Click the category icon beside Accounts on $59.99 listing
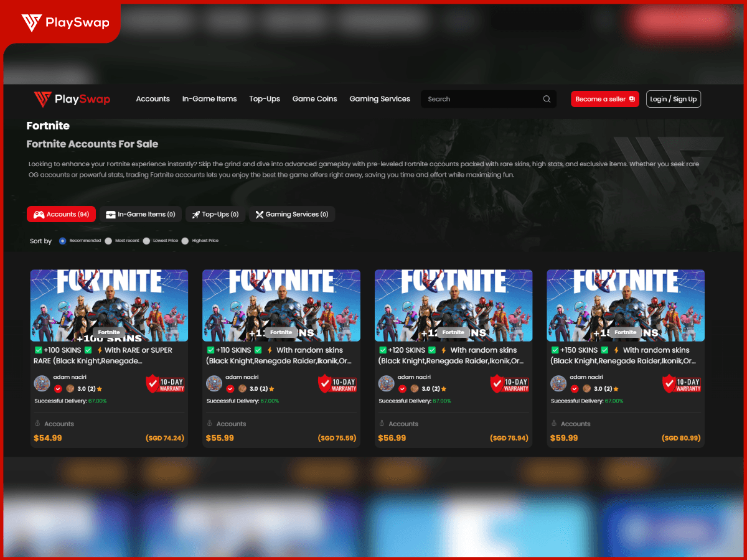The width and height of the screenshot is (747, 560). (554, 424)
